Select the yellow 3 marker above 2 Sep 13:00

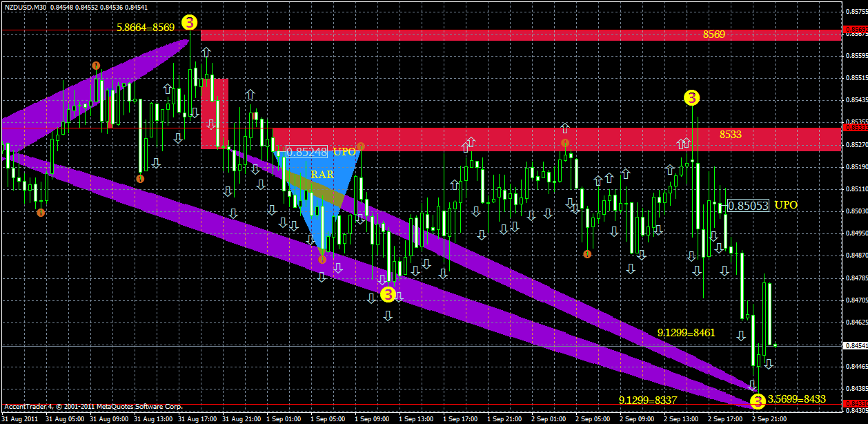pos(691,98)
